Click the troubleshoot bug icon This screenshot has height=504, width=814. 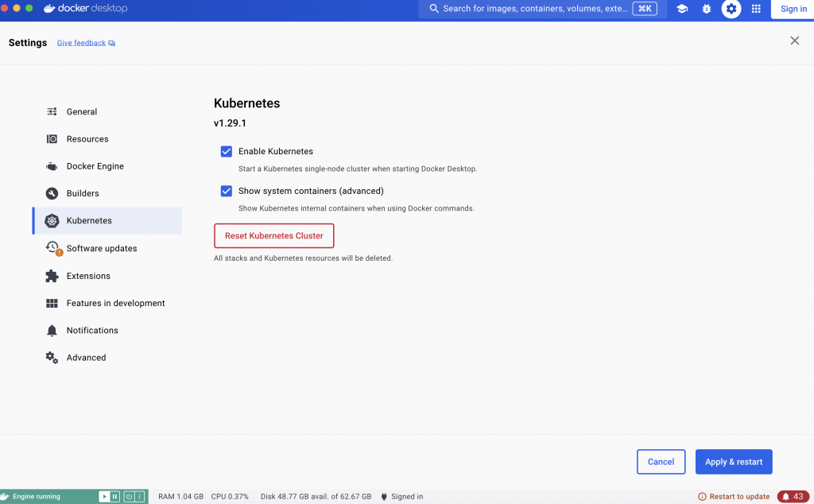707,9
